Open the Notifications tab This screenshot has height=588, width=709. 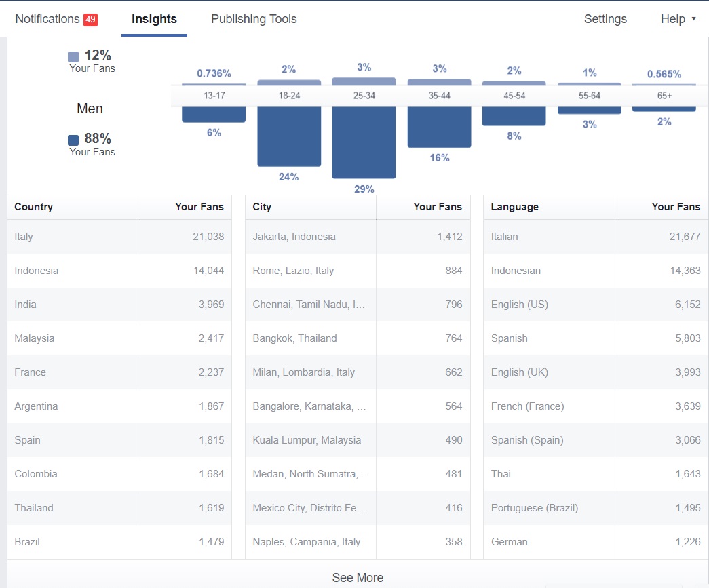47,19
